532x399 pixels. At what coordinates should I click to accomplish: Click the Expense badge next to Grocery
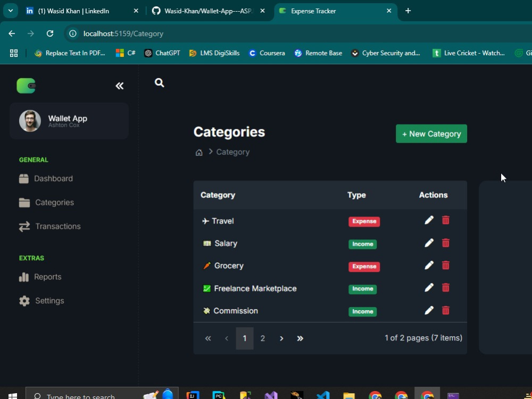[x=364, y=266]
